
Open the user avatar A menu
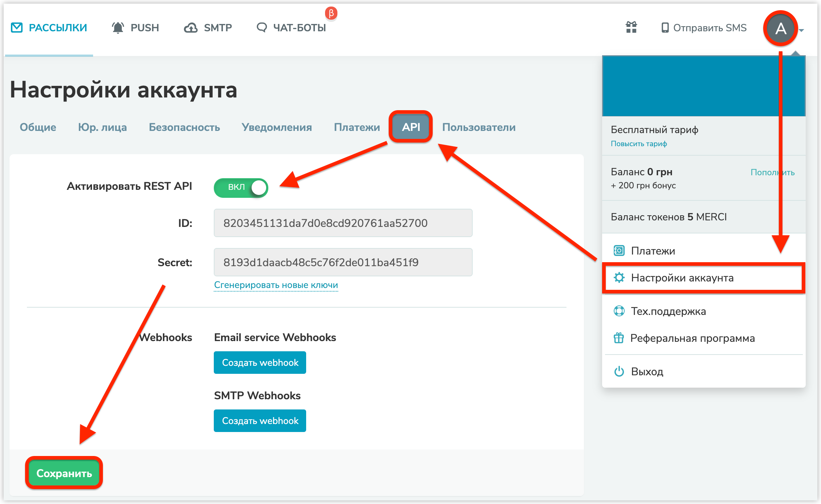coord(780,28)
